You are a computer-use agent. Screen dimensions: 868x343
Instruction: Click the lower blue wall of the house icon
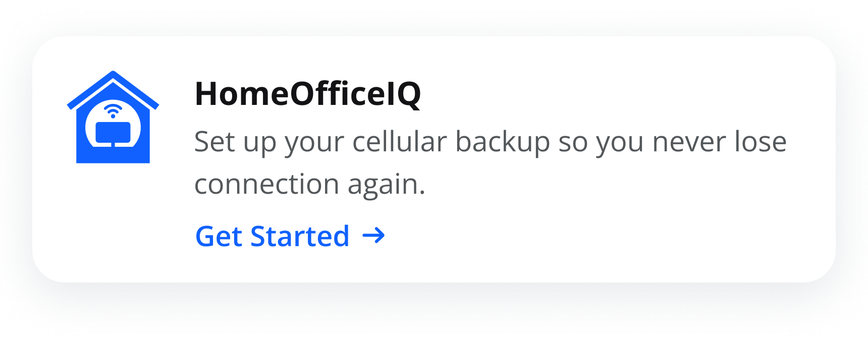click(x=113, y=156)
